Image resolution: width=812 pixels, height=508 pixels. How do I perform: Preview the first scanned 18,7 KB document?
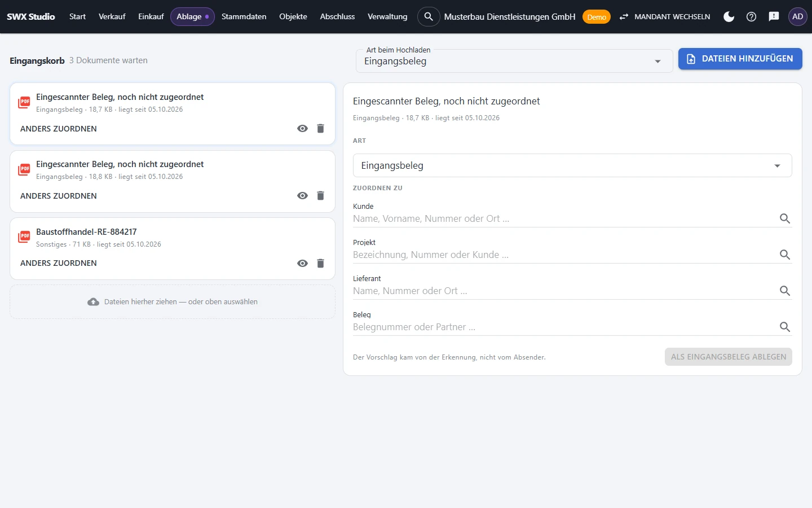(303, 129)
